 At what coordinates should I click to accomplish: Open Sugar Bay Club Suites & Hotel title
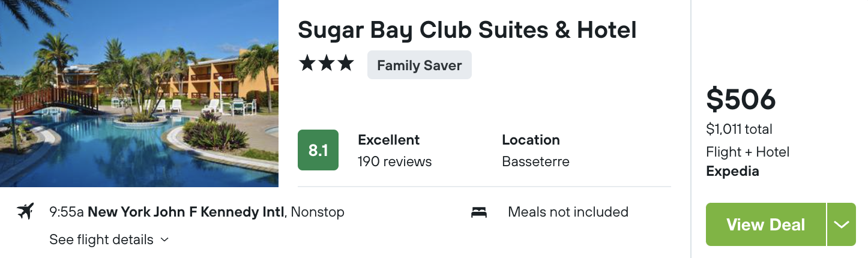[x=467, y=30]
